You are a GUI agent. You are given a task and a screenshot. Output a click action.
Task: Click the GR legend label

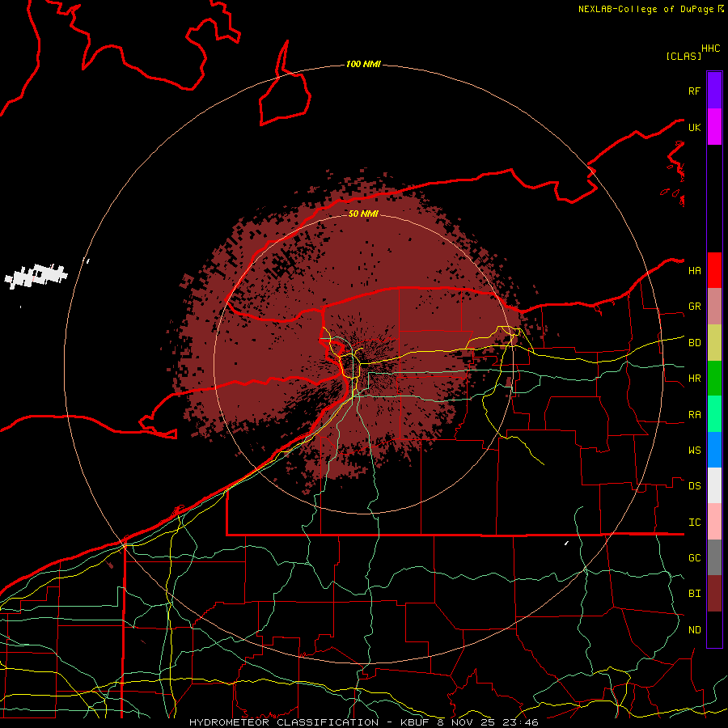[694, 307]
